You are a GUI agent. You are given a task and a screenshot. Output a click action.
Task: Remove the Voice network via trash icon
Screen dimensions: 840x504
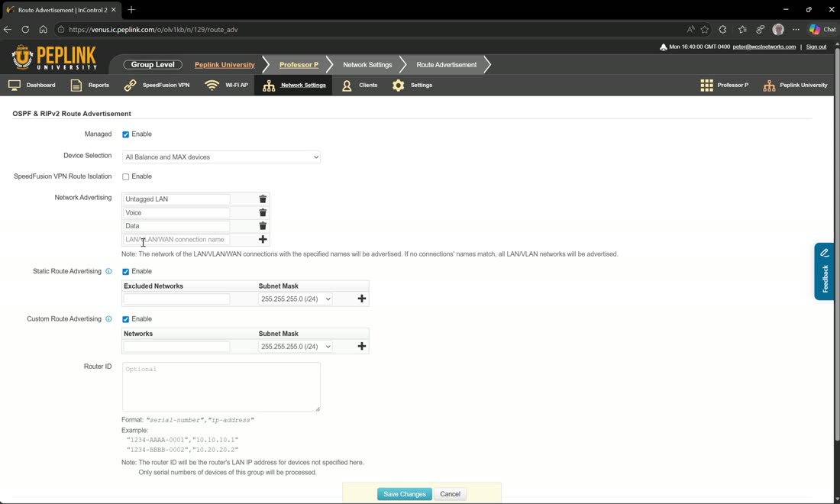click(x=263, y=212)
